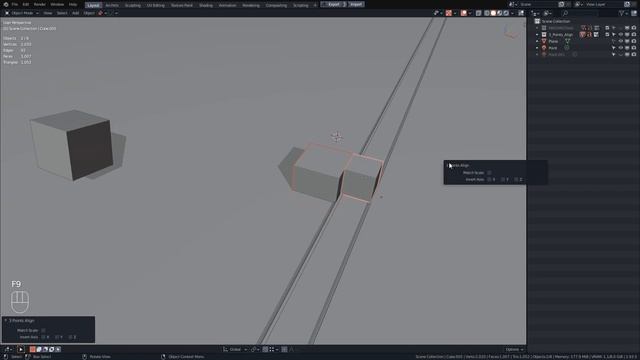Expand the 3_Points_Align collection
Screen dimensions: 640x360
[537, 35]
